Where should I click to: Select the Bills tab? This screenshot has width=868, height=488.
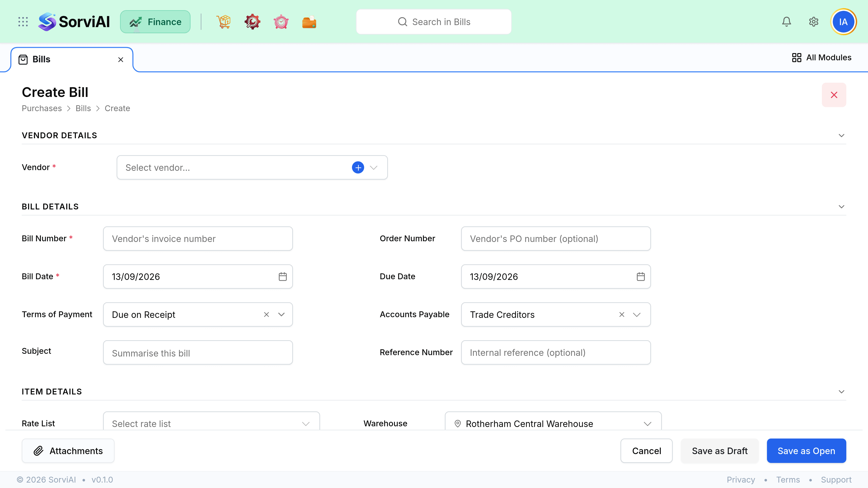(x=72, y=60)
